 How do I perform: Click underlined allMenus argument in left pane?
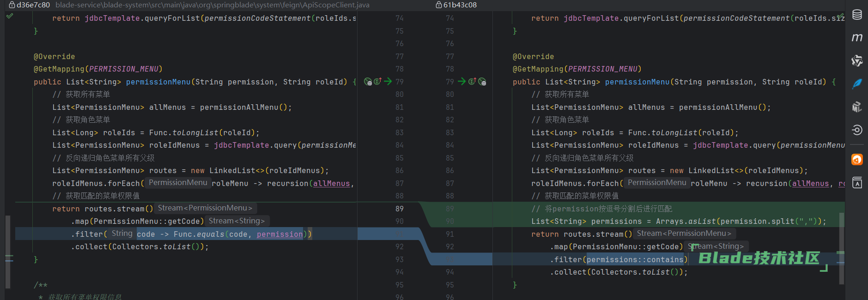(331, 183)
